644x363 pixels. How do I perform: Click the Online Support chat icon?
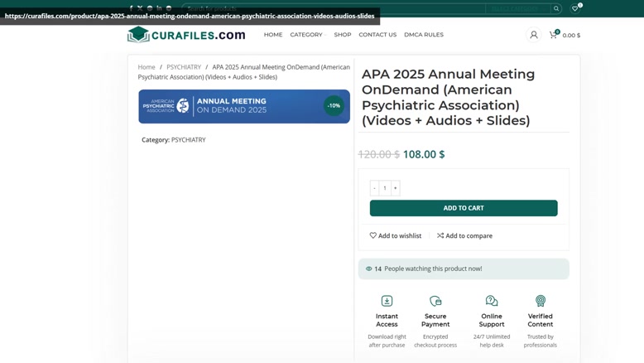[x=492, y=301]
